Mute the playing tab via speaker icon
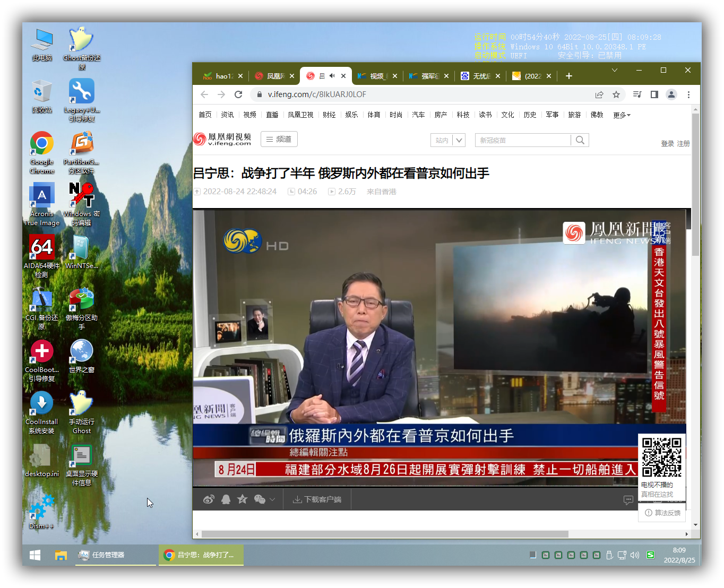Screen dimensions: 724x588 tap(332, 76)
